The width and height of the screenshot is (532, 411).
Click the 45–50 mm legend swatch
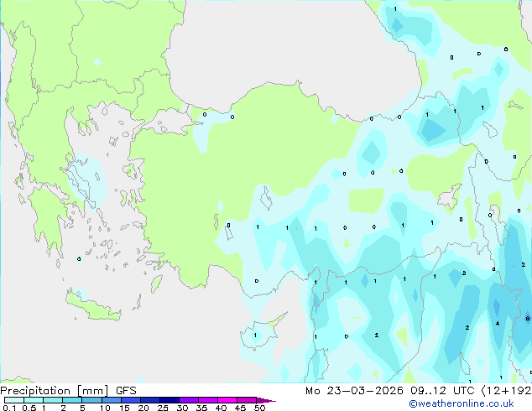247,400
